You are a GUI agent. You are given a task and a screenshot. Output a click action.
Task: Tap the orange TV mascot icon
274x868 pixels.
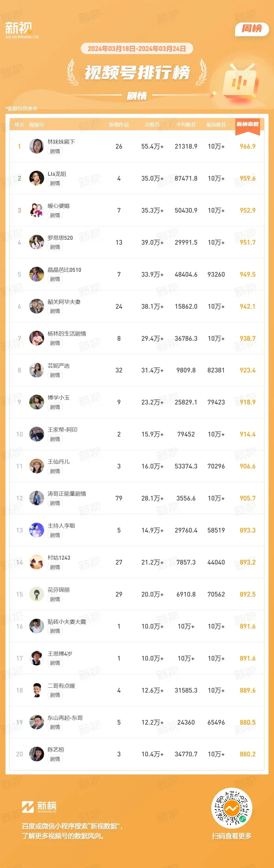pyautogui.click(x=241, y=80)
